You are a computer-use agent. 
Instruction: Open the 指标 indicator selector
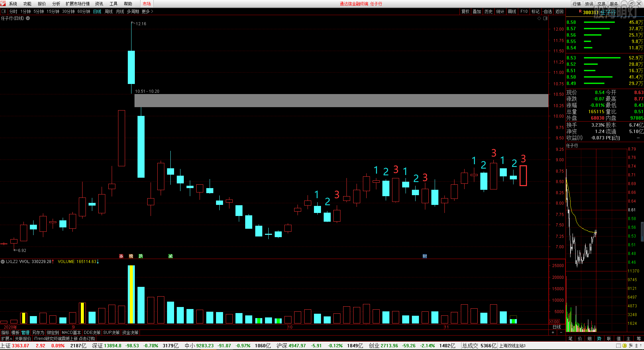(x=5, y=333)
